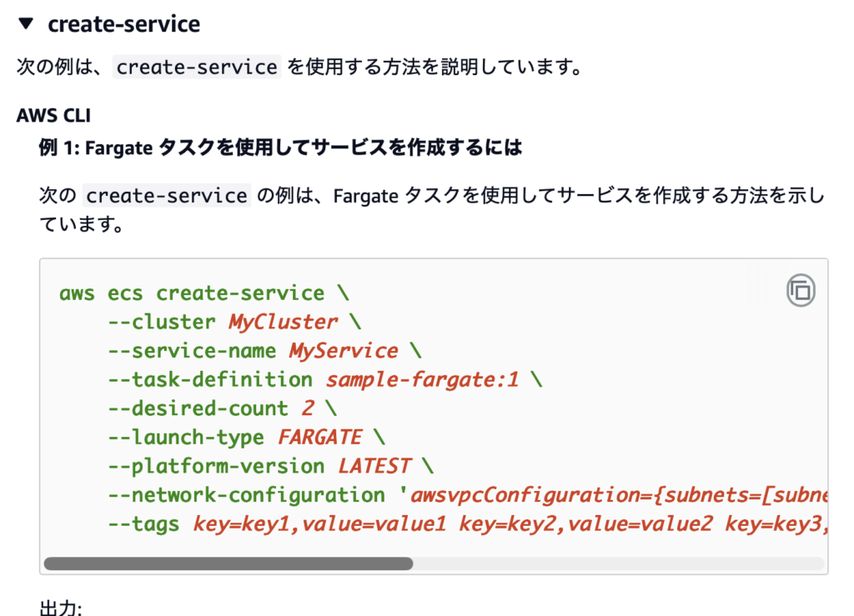Viewport: 854px width, 616px height.
Task: Click the empty scrollbar track right of thumb
Action: coord(617,563)
